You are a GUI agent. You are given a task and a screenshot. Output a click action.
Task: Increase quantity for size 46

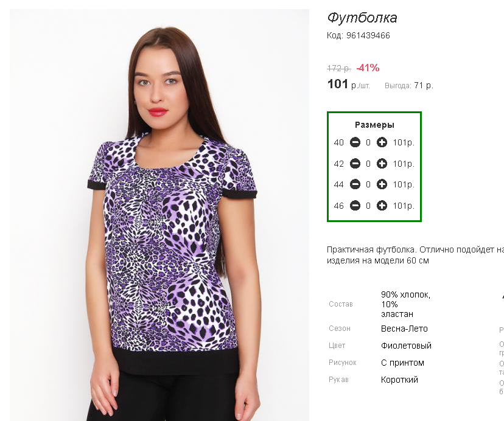pyautogui.click(x=382, y=206)
